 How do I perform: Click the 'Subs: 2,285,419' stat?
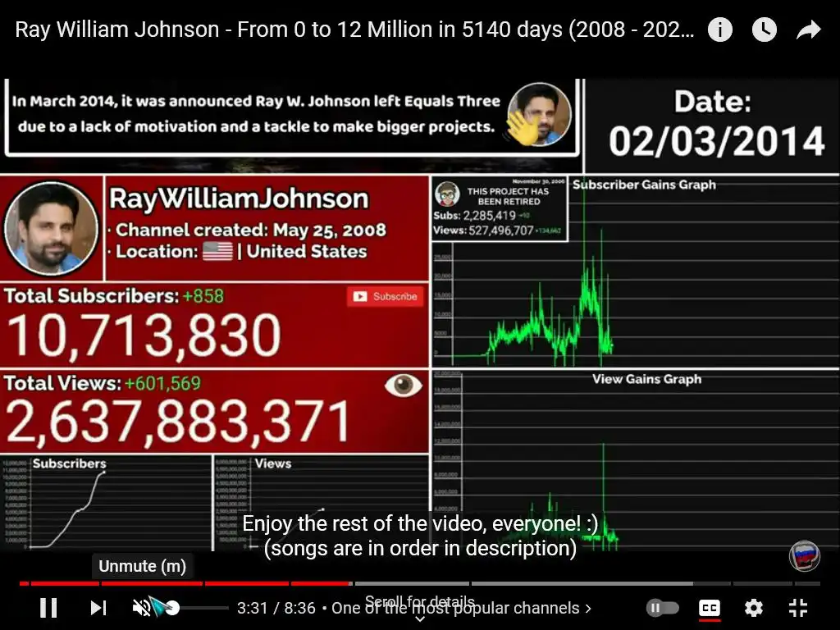pyautogui.click(x=474, y=216)
